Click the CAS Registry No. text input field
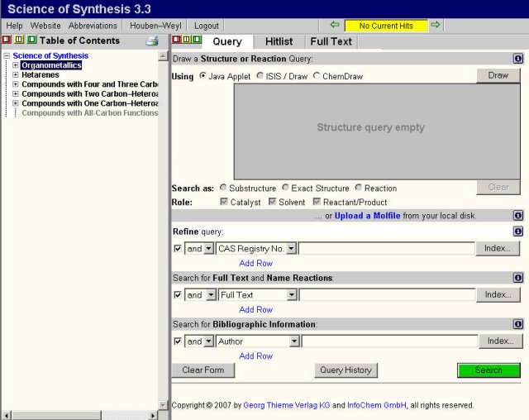The image size is (529, 420). 387,249
